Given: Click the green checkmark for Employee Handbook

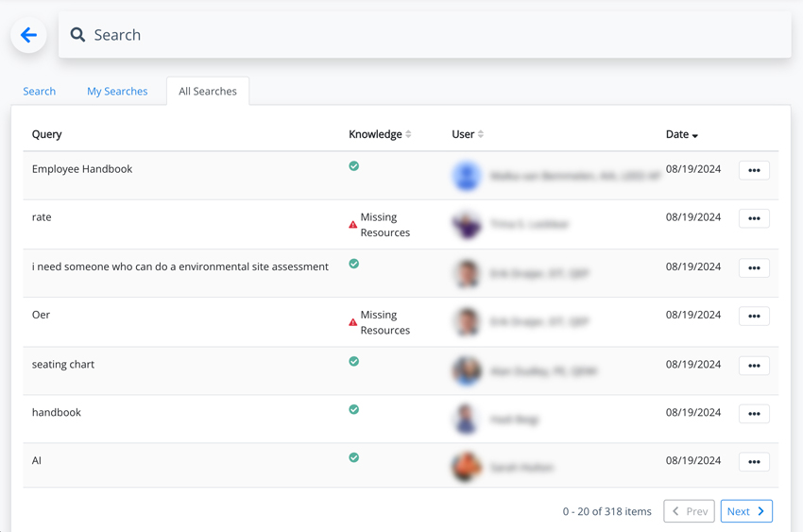Looking at the screenshot, I should point(353,166).
